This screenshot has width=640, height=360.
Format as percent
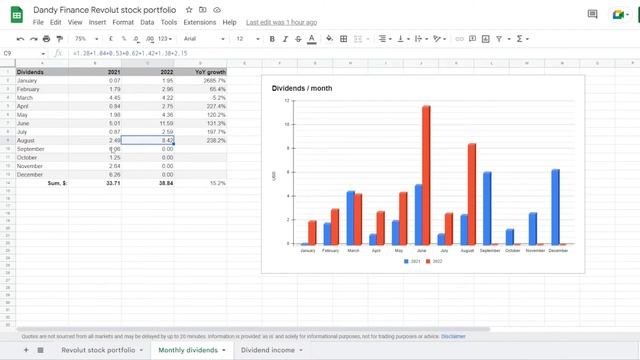click(x=124, y=39)
